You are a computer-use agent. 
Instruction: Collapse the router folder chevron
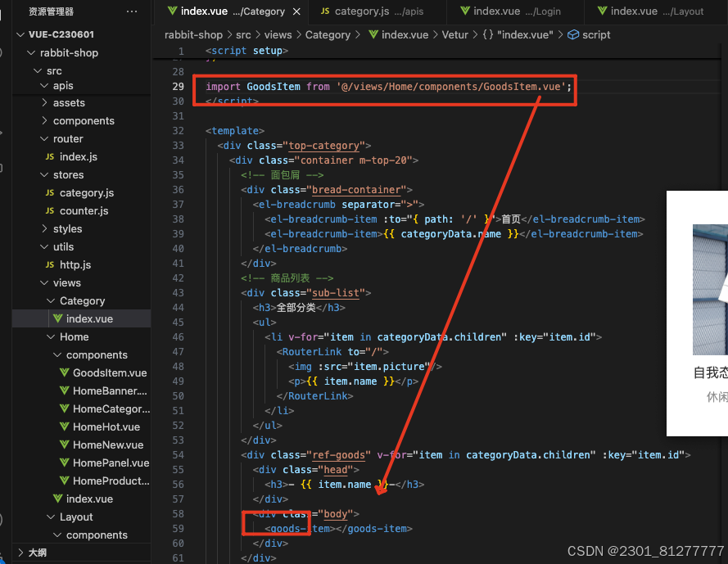(44, 139)
